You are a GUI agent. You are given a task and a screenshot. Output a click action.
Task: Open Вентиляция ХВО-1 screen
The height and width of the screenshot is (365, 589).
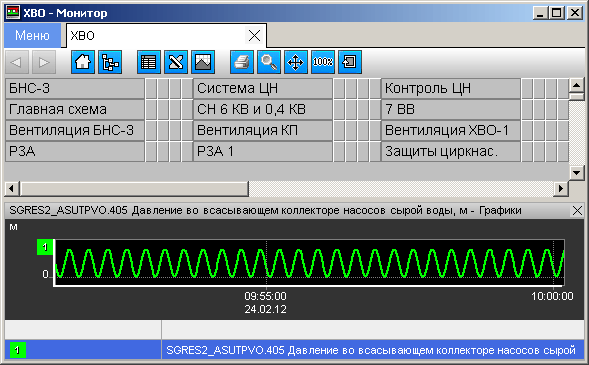[451, 130]
